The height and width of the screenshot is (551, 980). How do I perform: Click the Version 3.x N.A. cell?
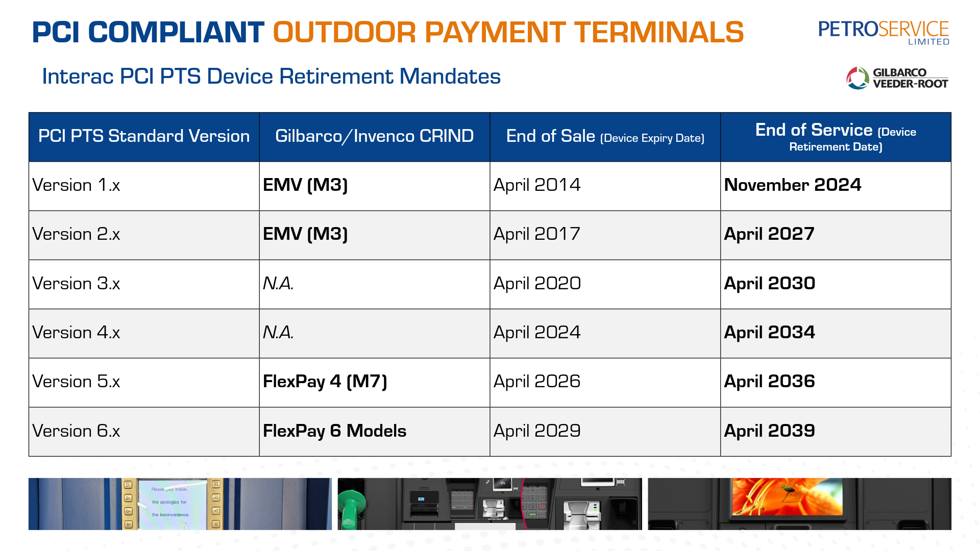pos(278,284)
